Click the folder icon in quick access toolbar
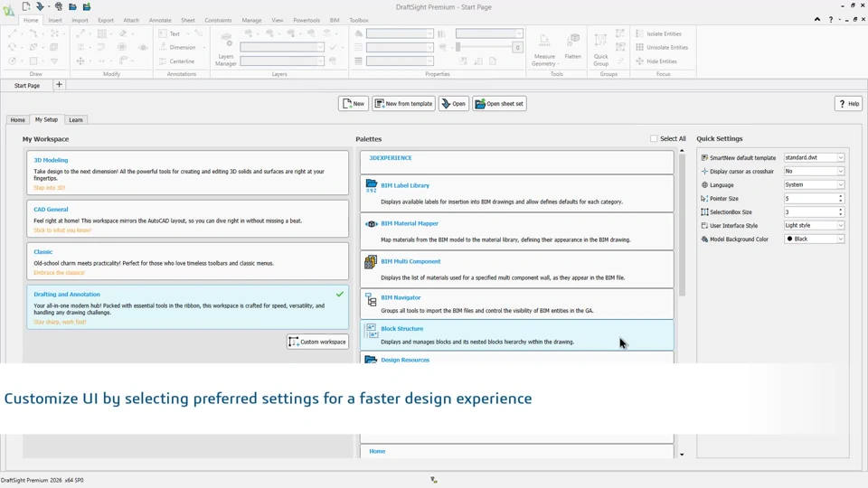The width and height of the screenshot is (868, 488). 72,6
